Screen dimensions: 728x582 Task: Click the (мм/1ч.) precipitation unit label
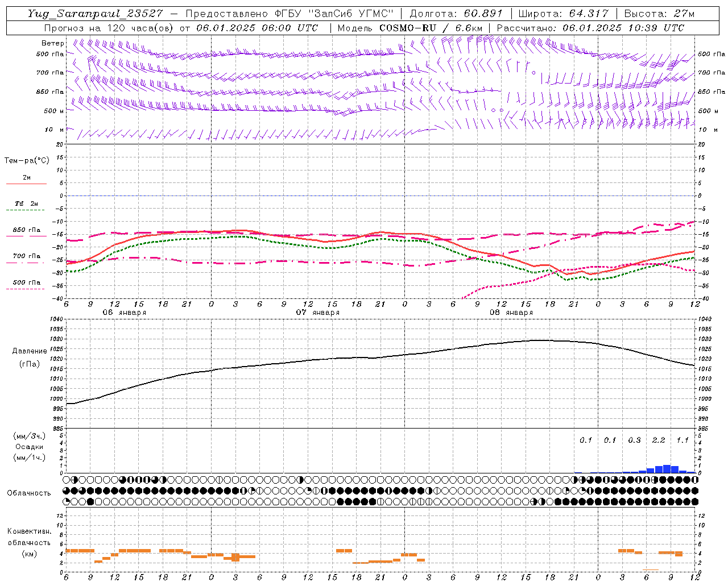30,458
